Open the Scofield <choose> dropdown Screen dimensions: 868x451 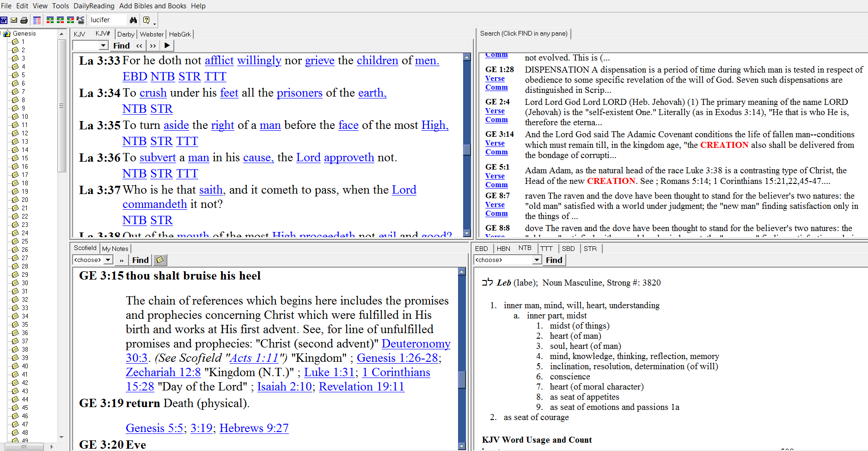(108, 260)
